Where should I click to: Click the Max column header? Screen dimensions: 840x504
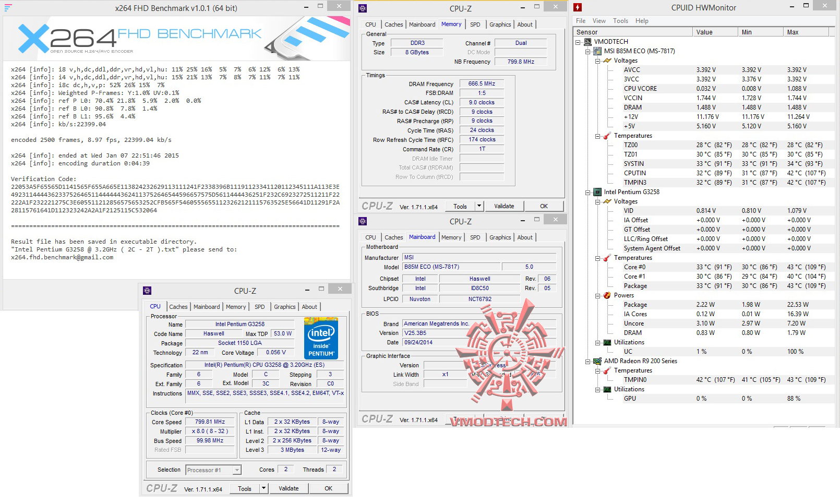(807, 32)
